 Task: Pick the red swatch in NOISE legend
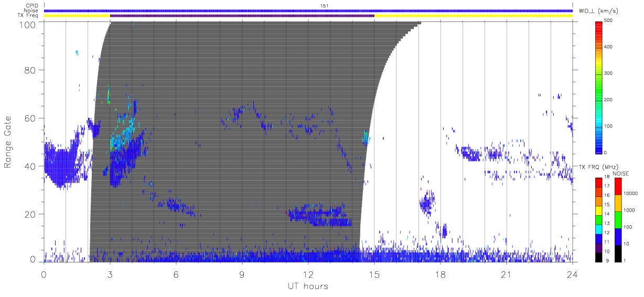coord(618,186)
